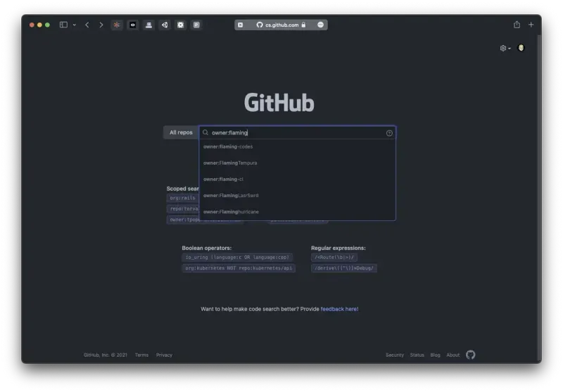Image resolution: width=563 pixels, height=392 pixels.
Task: Click the /<Route(\b|>)/ regex example
Action: pyautogui.click(x=334, y=258)
